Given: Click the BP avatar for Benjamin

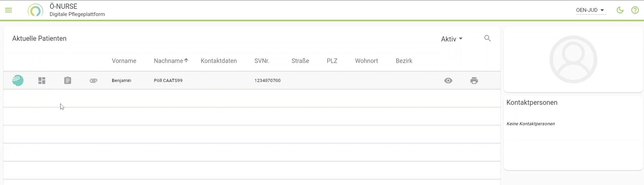Looking at the screenshot, I should coord(18,80).
